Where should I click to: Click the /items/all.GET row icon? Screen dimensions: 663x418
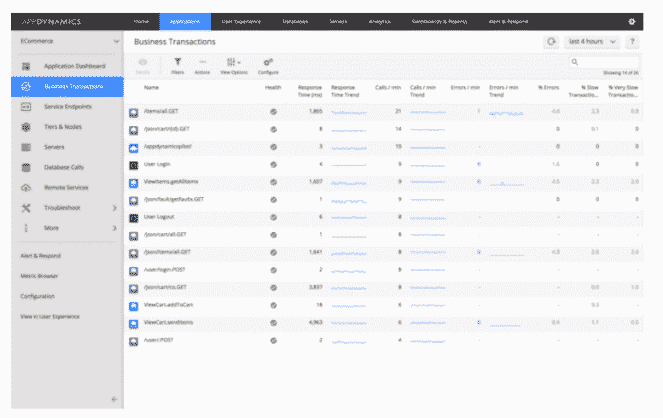pos(134,112)
